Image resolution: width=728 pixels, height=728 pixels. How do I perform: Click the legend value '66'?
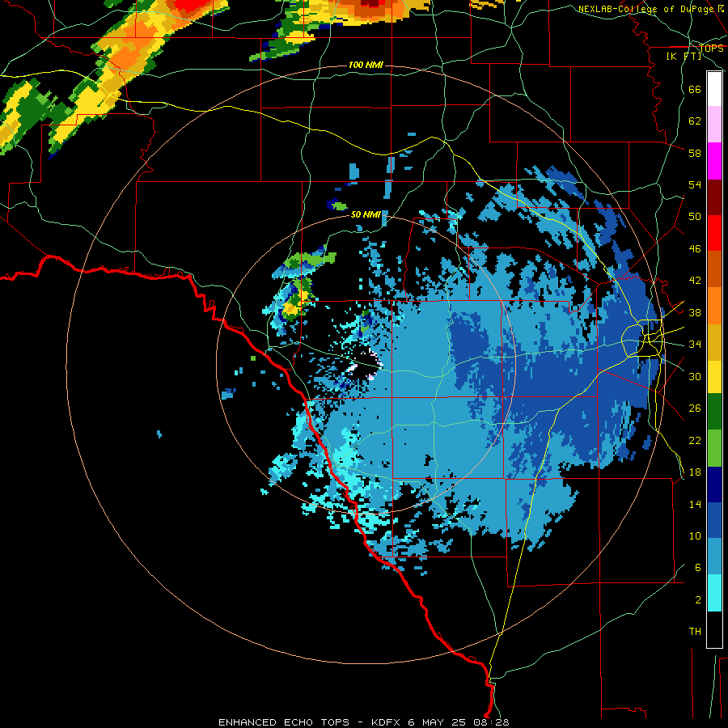[695, 89]
